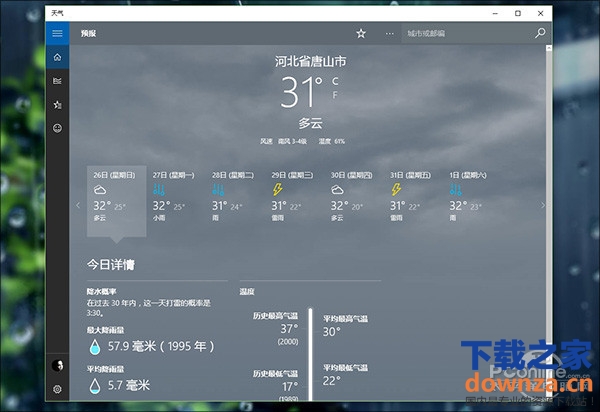Open the historical weather chart page
The height and width of the screenshot is (412, 600).
pyautogui.click(x=57, y=81)
